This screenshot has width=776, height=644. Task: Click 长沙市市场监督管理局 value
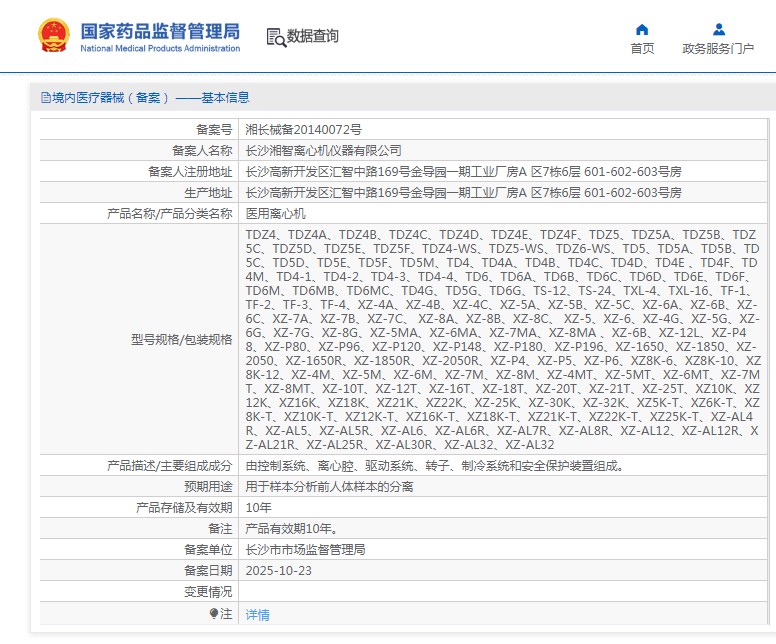[x=305, y=549]
